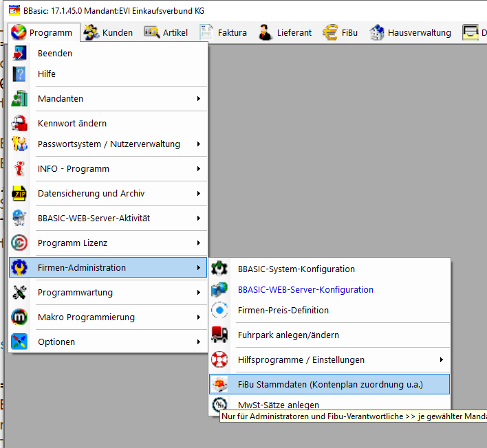Expand Hilfsprogramme / Einstellungen submenu arrow
The width and height of the screenshot is (487, 448).
[x=442, y=359]
